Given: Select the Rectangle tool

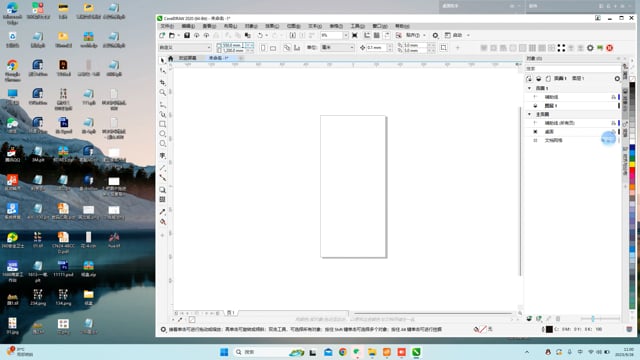Looking at the screenshot, I should (162, 124).
